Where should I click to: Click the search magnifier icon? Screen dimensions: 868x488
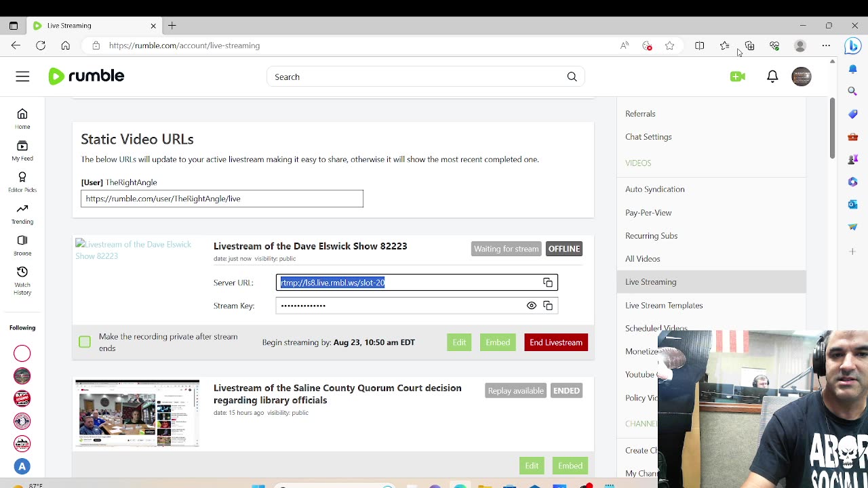coord(572,77)
